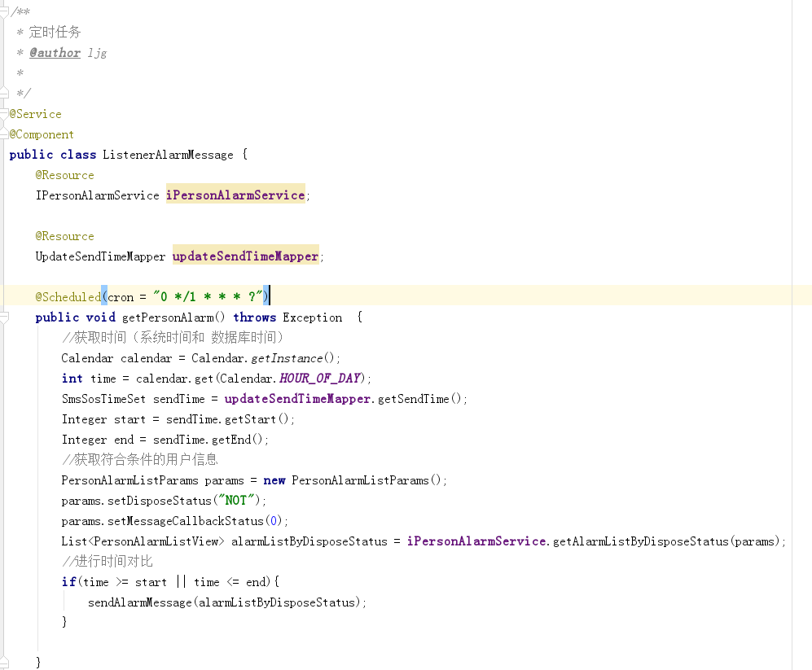Click the cron string "0 */1 * * * ?"

[208, 296]
